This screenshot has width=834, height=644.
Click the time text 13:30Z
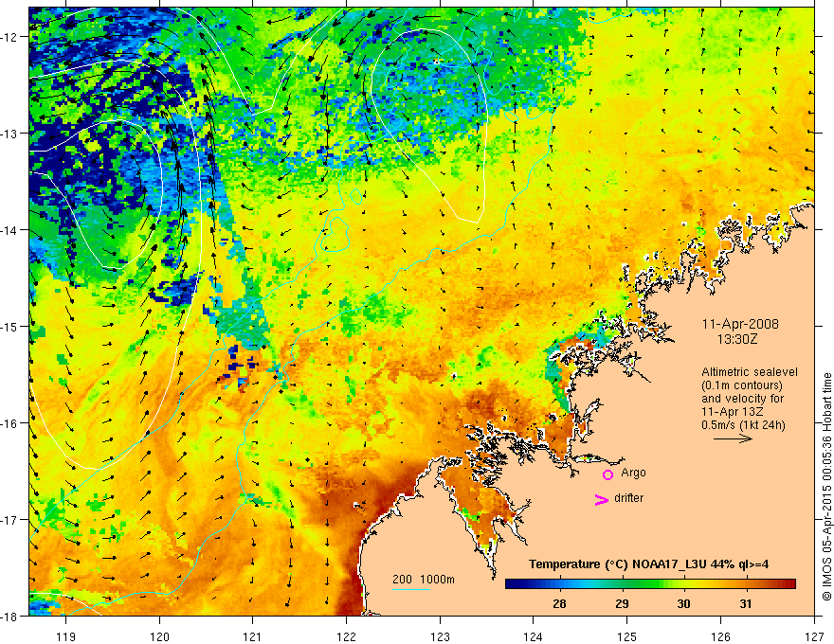tap(736, 339)
